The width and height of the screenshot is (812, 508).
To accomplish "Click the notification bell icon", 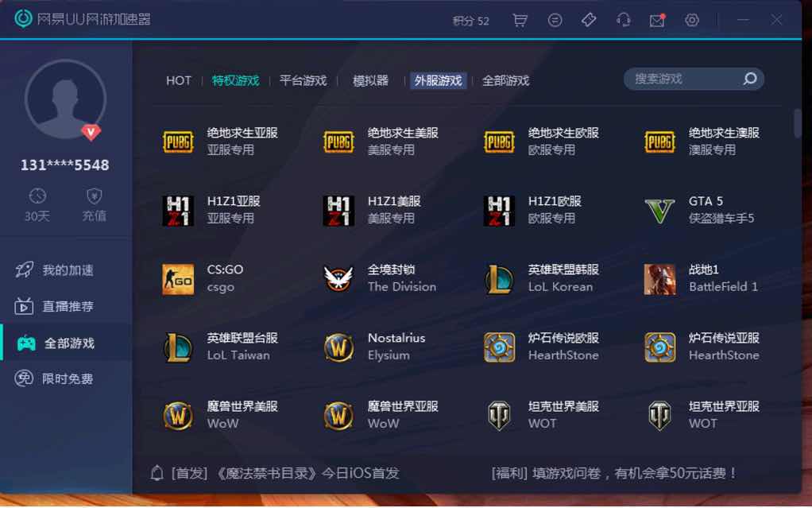I will pyautogui.click(x=157, y=473).
